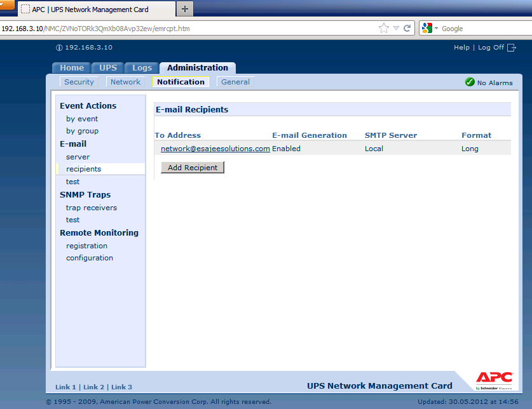Image resolution: width=532 pixels, height=409 pixels.
Task: Click the network@esajeesolutions.com recipient link
Action: (x=215, y=149)
